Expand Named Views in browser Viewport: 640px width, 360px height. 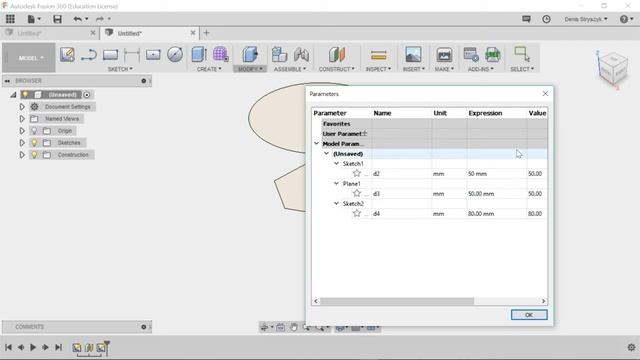22,119
